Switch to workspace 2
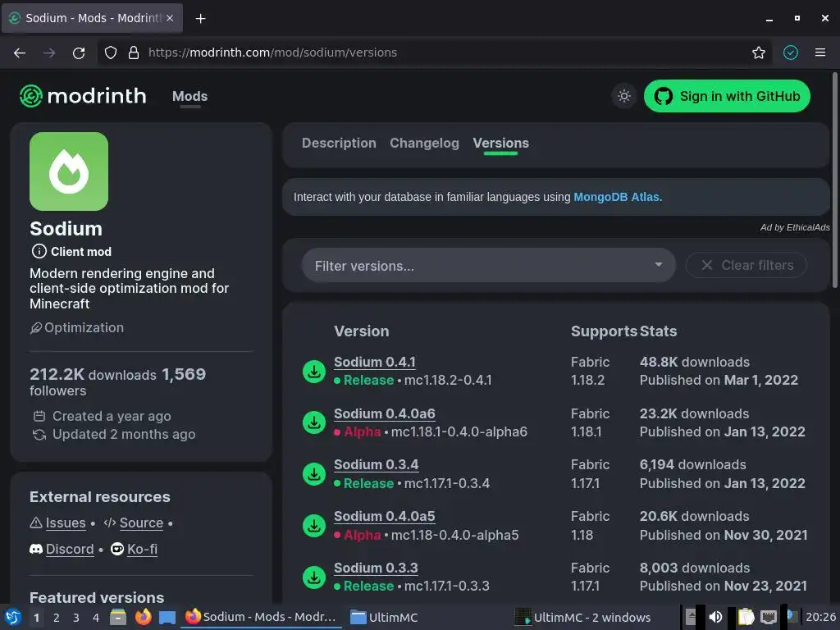This screenshot has height=630, width=840. point(57,618)
